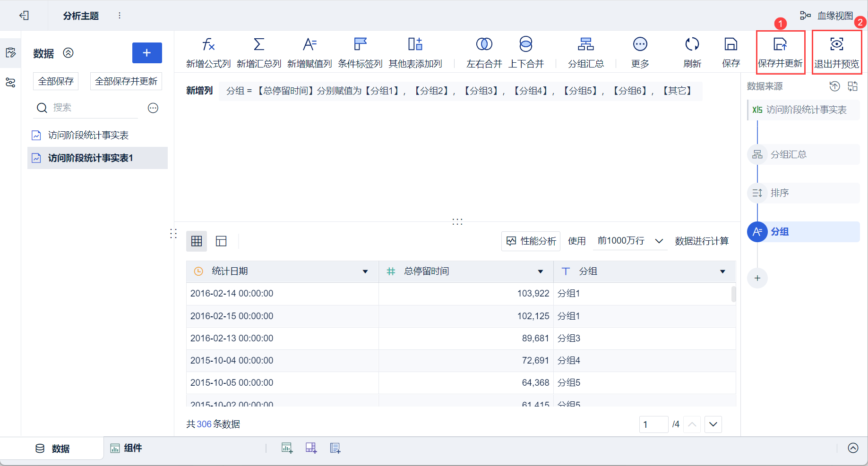This screenshot has height=466, width=868.
Task: Open 性能分析 performance analysis
Action: (531, 241)
